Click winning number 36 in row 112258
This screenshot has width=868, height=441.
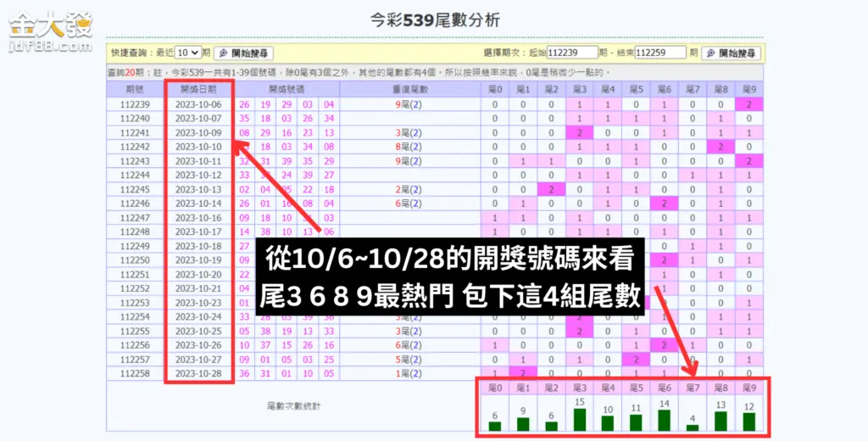click(244, 373)
